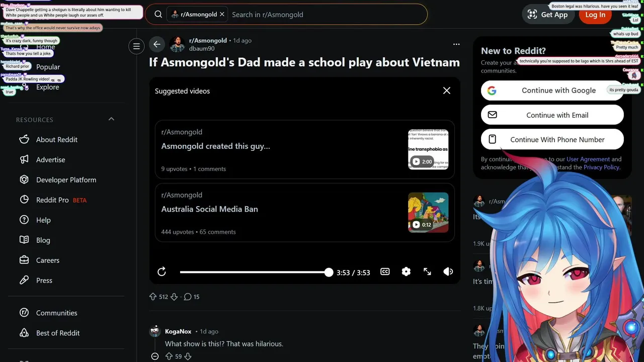Open post options three-dot menu
This screenshot has height=362, width=644.
point(456,44)
